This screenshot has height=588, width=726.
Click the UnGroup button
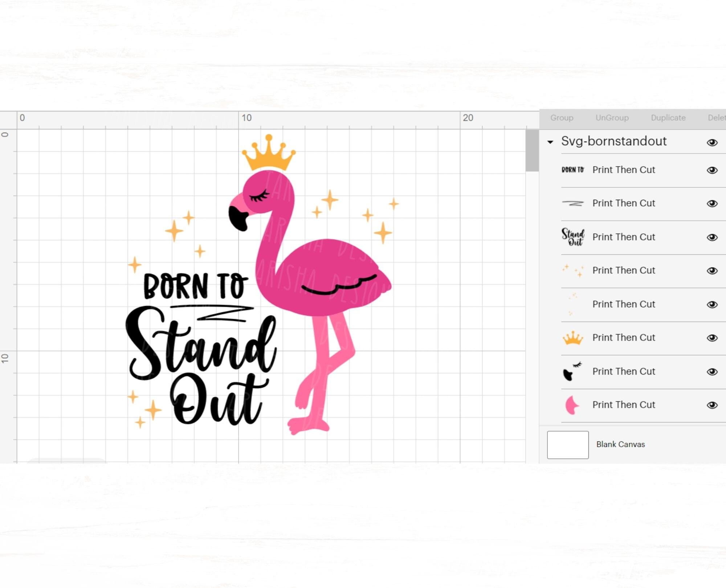coord(612,118)
